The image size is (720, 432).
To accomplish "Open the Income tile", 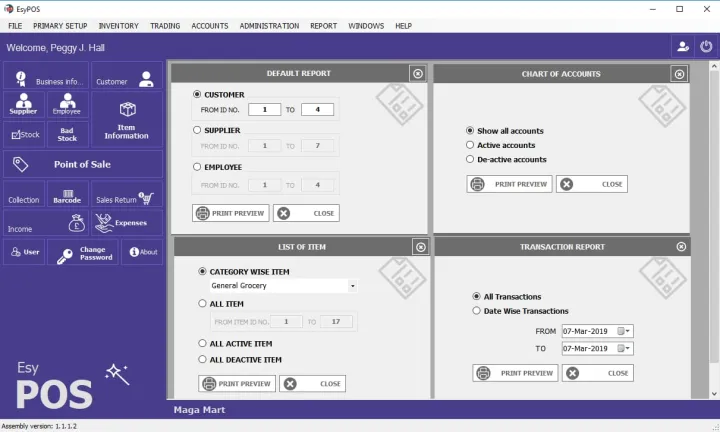I will point(46,223).
